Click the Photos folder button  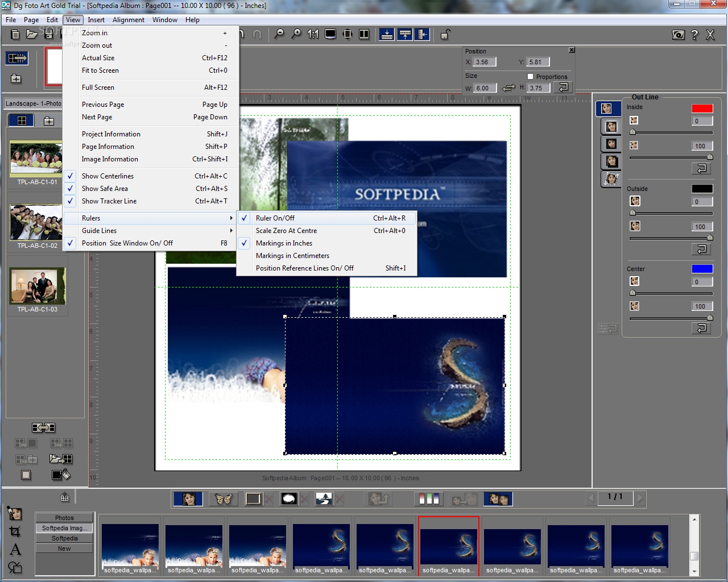tap(64, 518)
